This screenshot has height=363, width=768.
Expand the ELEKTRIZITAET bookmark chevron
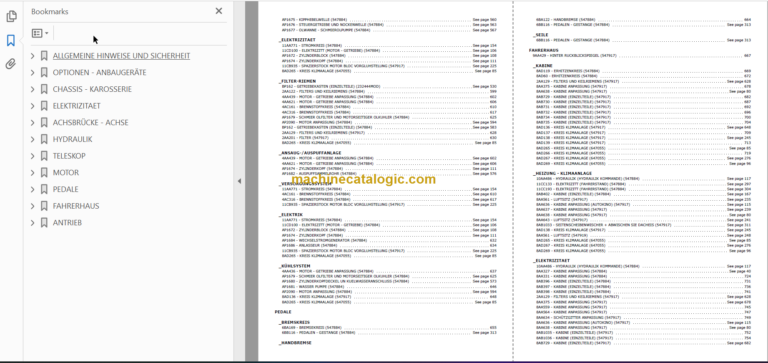click(x=32, y=106)
